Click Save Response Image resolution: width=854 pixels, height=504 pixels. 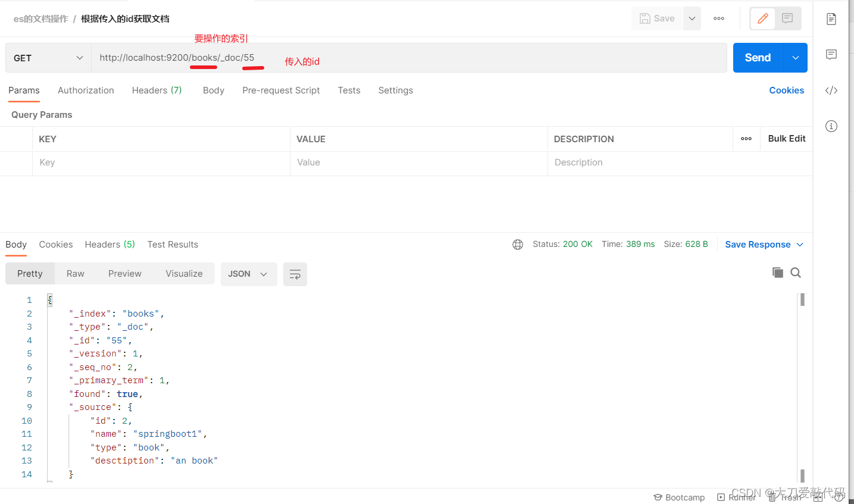pos(758,245)
